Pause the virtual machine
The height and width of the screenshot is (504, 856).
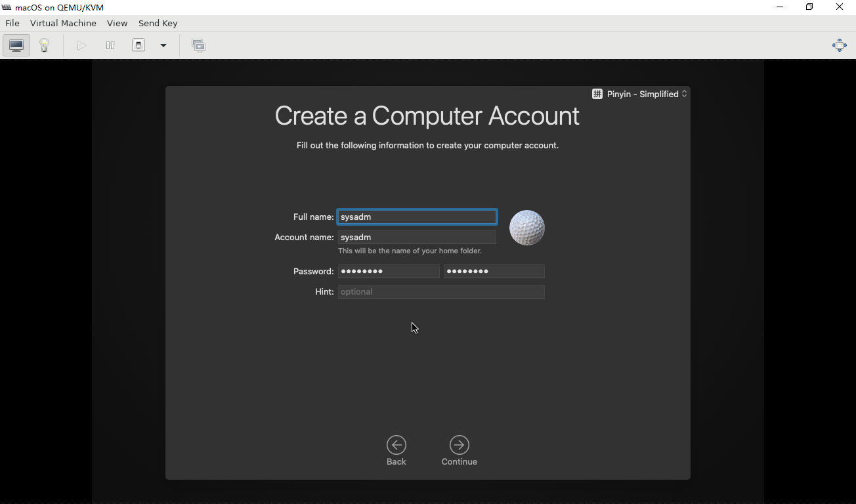pyautogui.click(x=110, y=45)
